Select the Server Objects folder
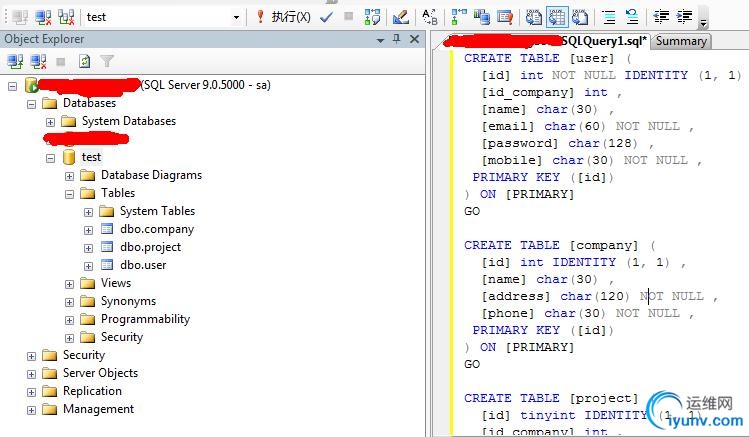The width and height of the screenshot is (749, 437). click(100, 373)
